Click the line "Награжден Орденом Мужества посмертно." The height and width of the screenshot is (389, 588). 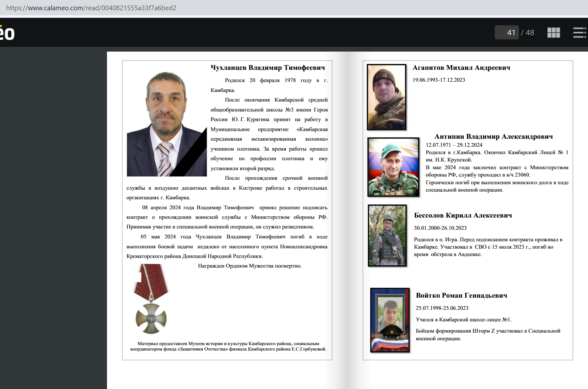coord(250,266)
